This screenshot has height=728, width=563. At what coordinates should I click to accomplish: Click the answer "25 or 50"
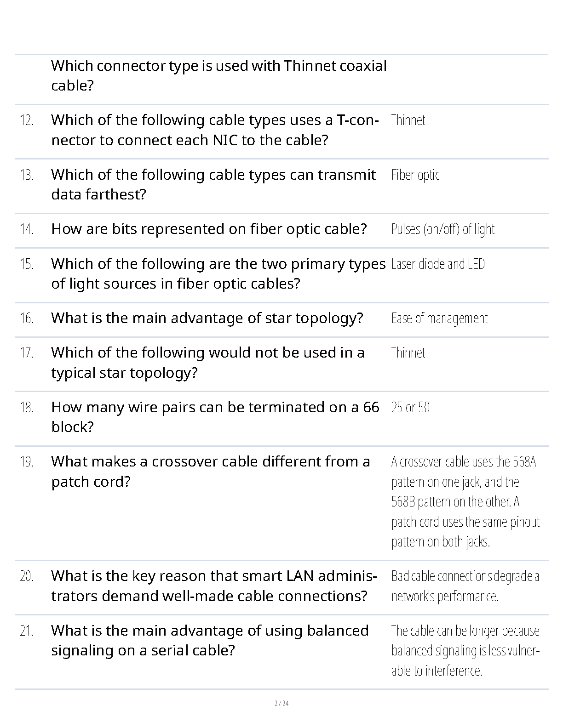coord(410,407)
